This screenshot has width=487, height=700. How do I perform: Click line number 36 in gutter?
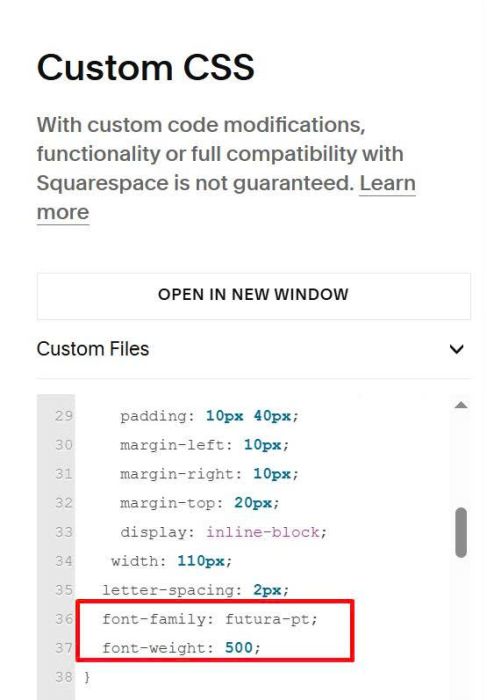[63, 619]
